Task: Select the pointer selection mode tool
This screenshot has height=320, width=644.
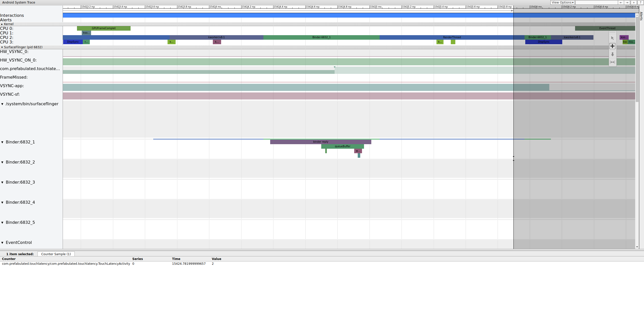Action: click(x=612, y=38)
